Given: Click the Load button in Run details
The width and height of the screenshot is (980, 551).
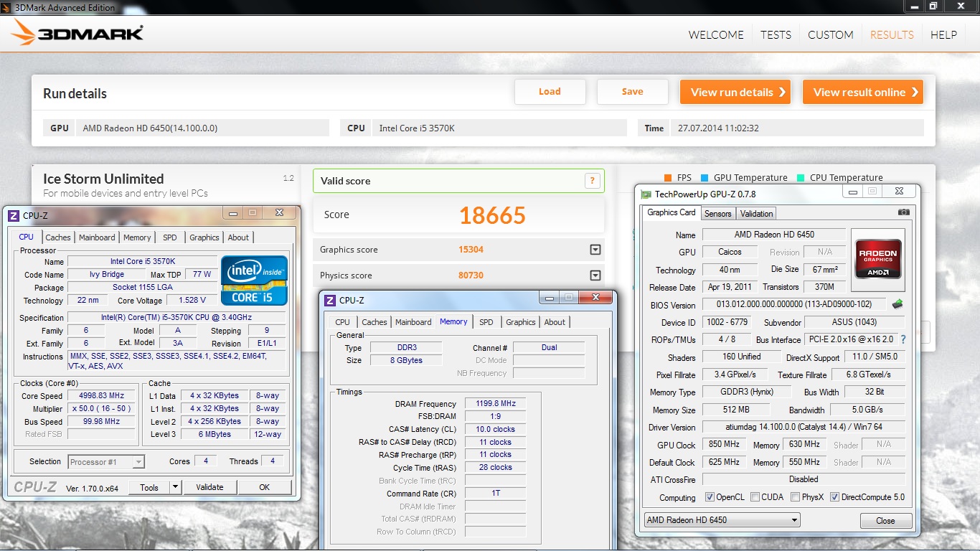Looking at the screenshot, I should (x=550, y=92).
